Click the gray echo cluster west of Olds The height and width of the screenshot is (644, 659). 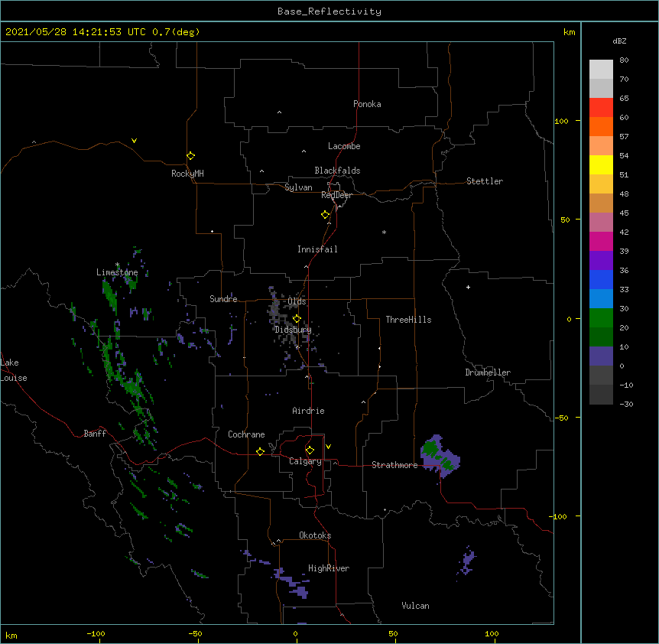click(275, 308)
